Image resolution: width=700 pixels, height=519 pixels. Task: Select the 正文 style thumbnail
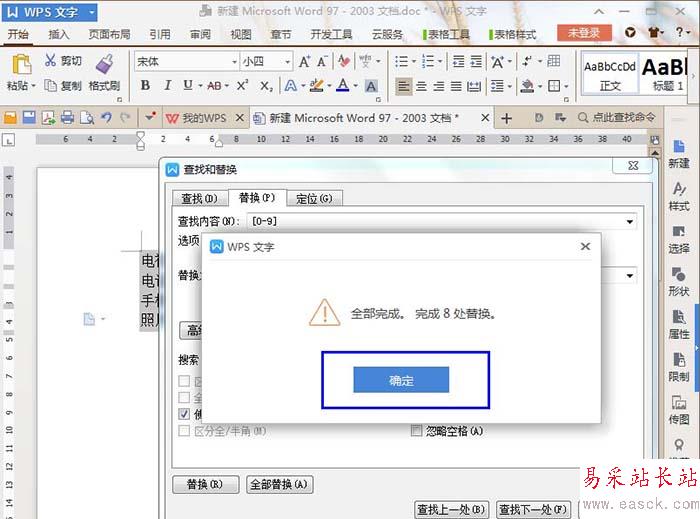(x=610, y=74)
